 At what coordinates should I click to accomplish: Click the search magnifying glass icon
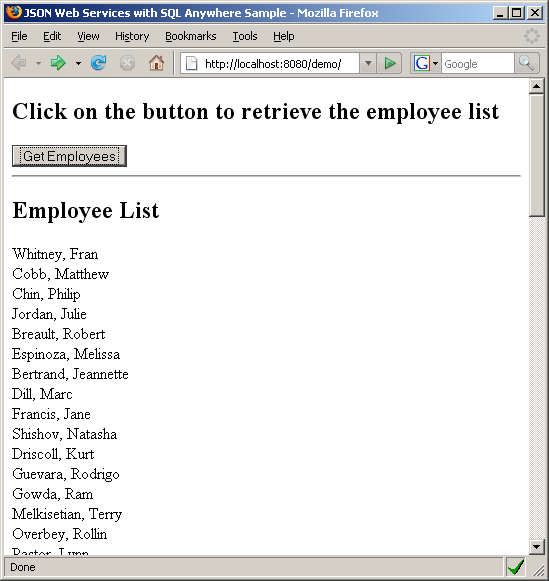(x=526, y=63)
